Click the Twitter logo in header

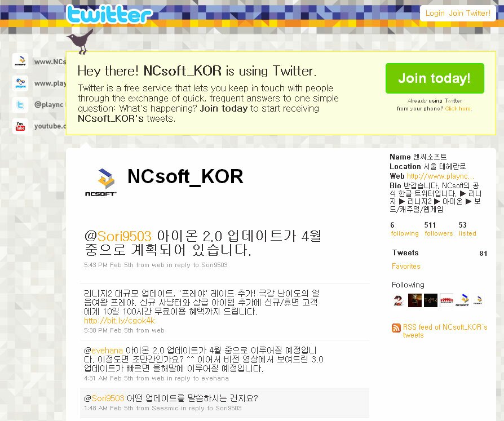tap(109, 15)
